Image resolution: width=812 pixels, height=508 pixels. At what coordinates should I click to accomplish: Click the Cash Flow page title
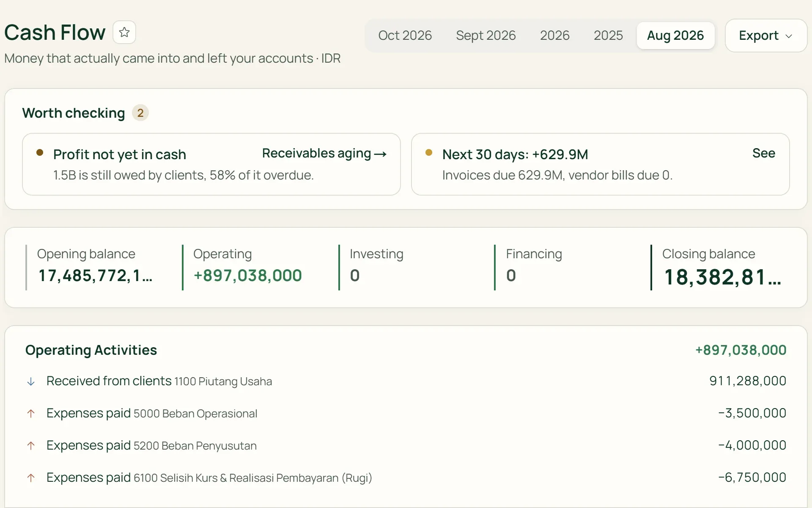coord(55,33)
